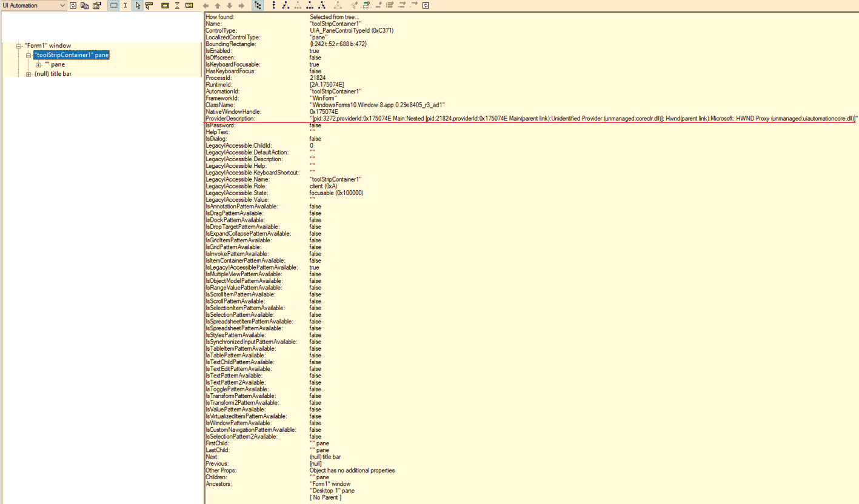Screen dimensions: 859x504
Task: Click the hourglass-shaped toolbar icon
Action: click(x=177, y=5)
